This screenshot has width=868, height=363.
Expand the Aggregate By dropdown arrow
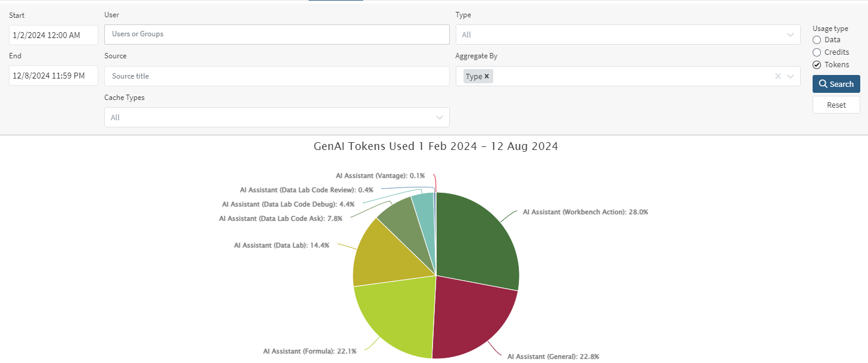(791, 76)
